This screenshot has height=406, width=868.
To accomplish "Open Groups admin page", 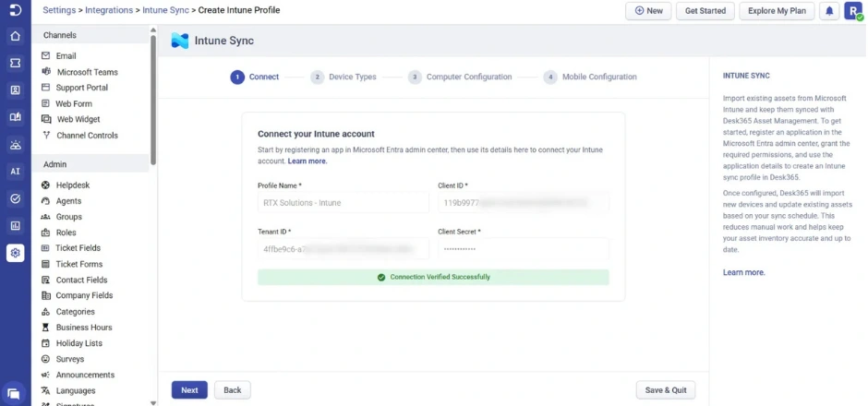I will coord(68,217).
